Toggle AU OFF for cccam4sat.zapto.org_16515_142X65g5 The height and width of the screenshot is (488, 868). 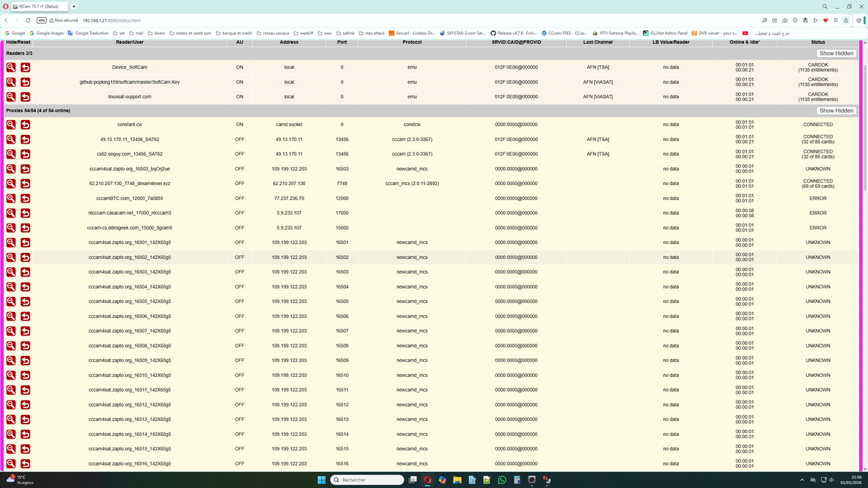tap(239, 449)
